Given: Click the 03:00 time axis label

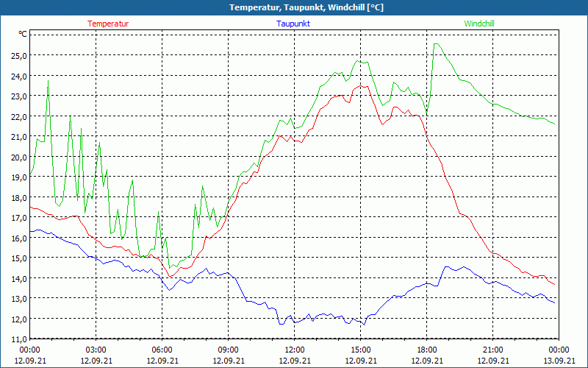Looking at the screenshot, I should coord(96,350).
